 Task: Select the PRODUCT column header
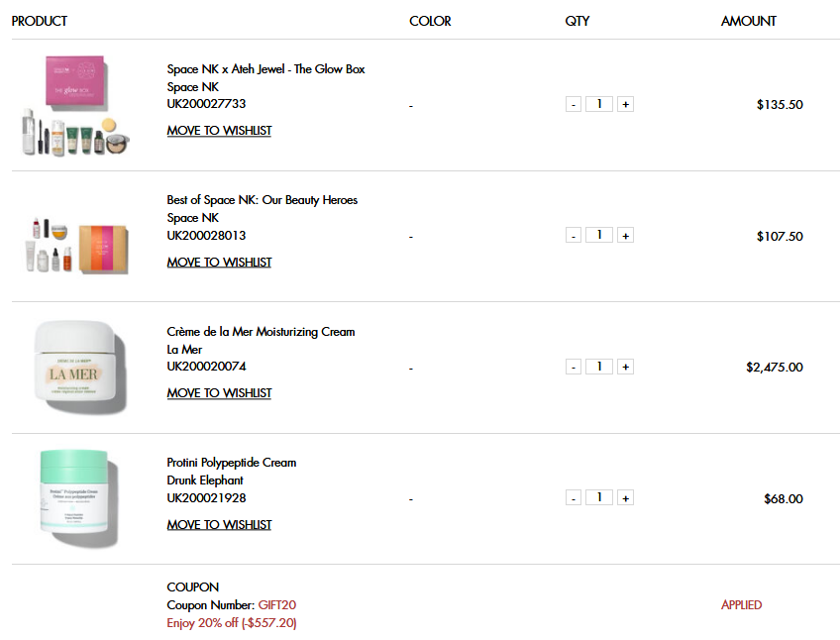click(x=40, y=21)
